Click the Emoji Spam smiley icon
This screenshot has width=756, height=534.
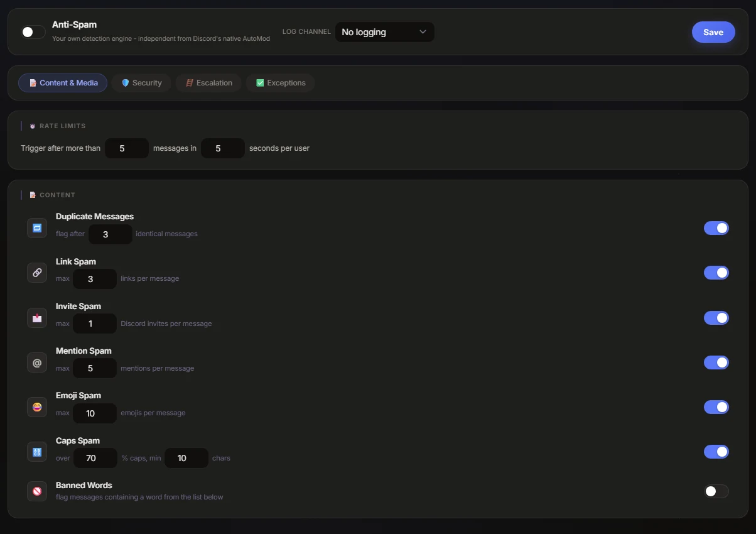37,407
